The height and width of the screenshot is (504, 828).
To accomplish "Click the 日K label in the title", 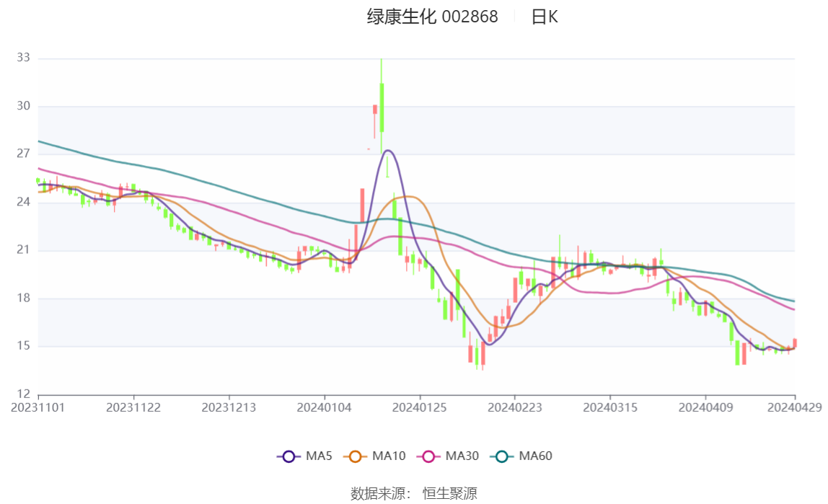I will 545,17.
